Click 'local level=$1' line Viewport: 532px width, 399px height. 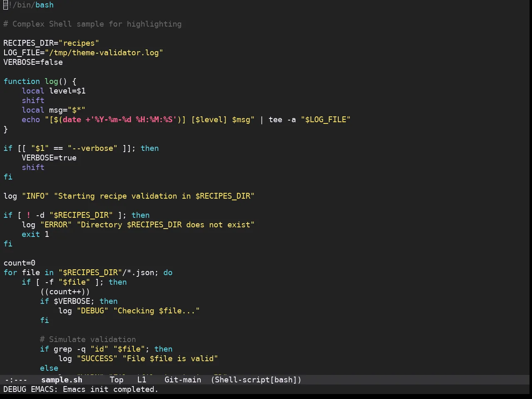(x=54, y=91)
